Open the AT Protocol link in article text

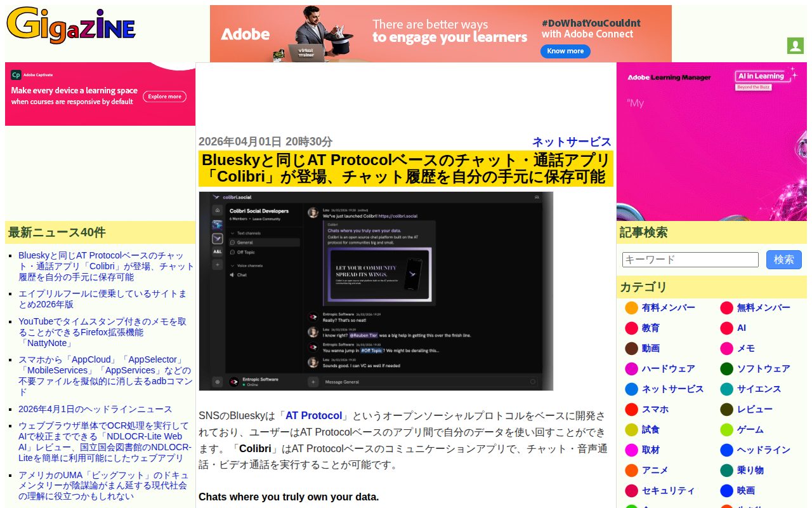pos(313,416)
